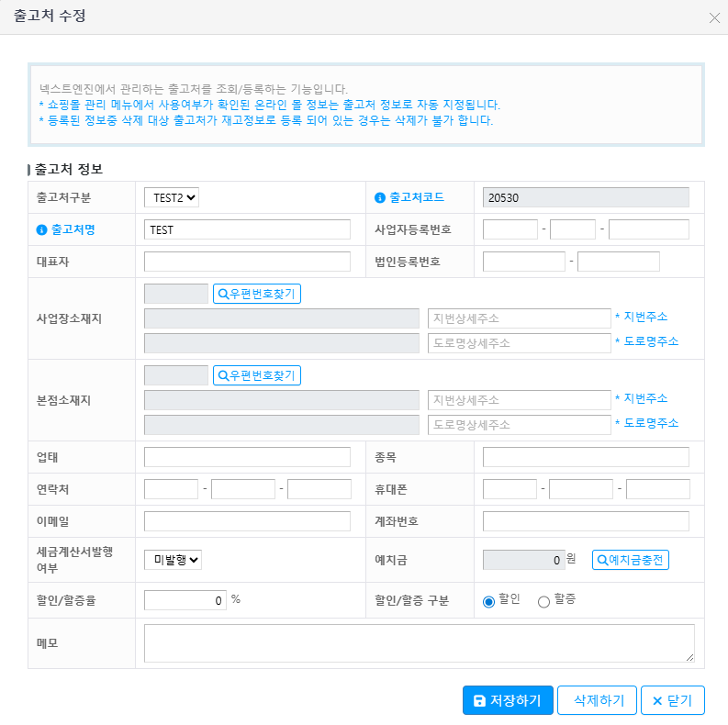Viewport: 728px width, 725px height.
Task: Click the last 휴대폰 number box
Action: [x=658, y=489]
